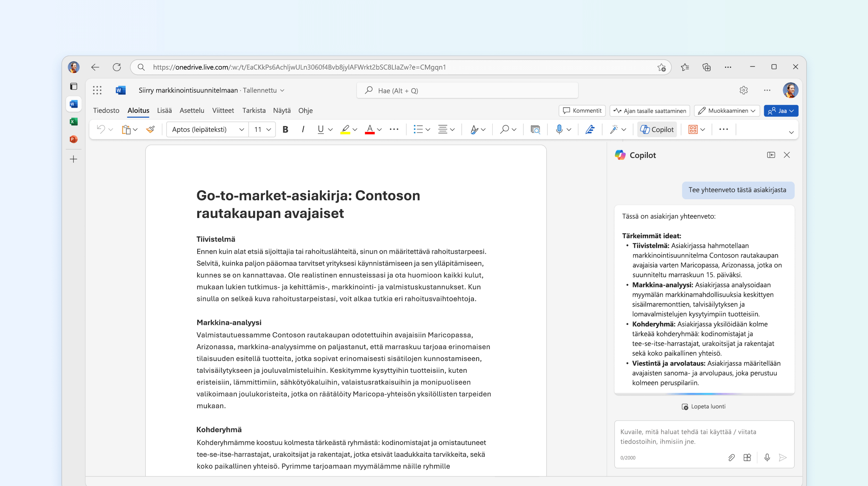
Task: Apply yellow text highlight color
Action: point(345,129)
